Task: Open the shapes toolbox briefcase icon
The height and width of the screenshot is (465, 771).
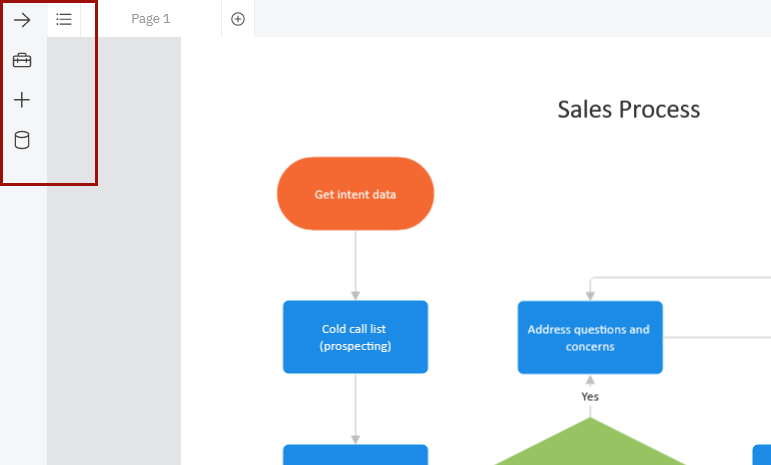Action: pyautogui.click(x=22, y=60)
